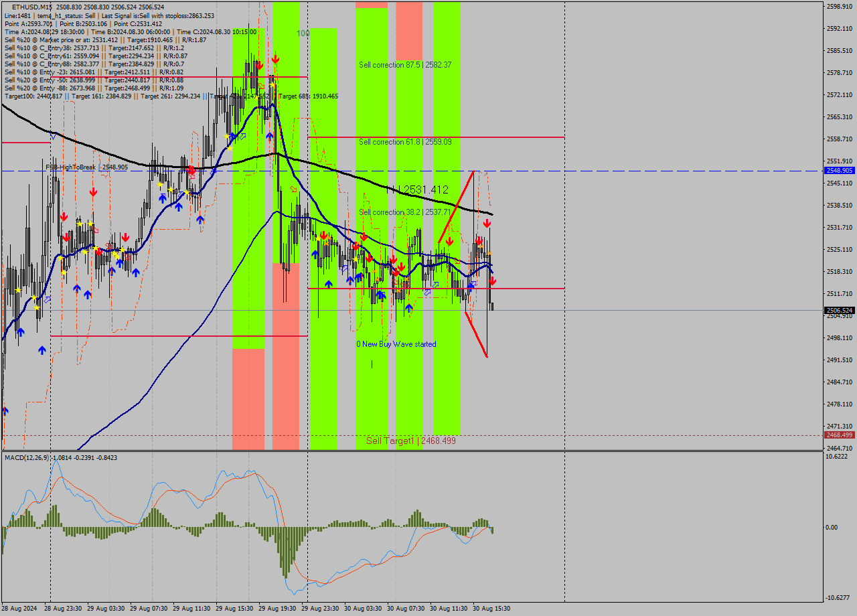Click the '0 New Buy Wave started' label

[x=396, y=344]
